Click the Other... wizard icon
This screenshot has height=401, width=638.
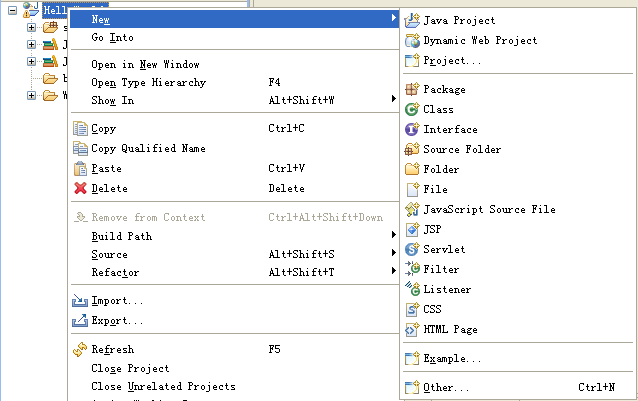(412, 387)
